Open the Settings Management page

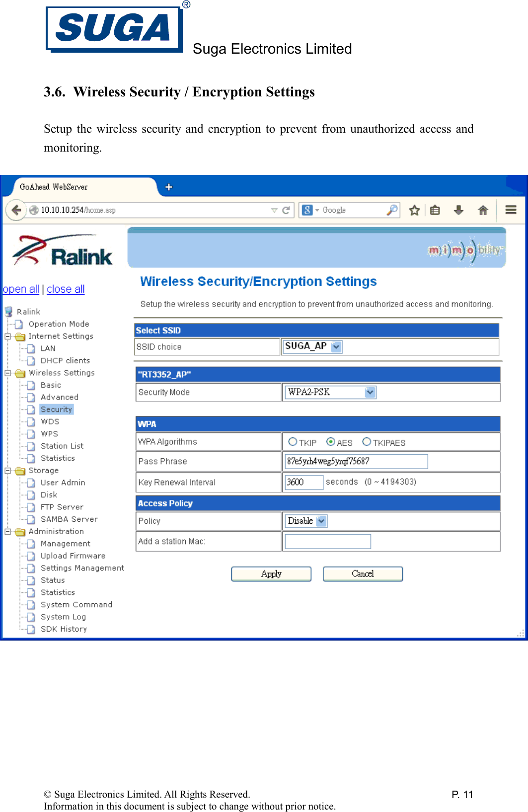[x=82, y=568]
